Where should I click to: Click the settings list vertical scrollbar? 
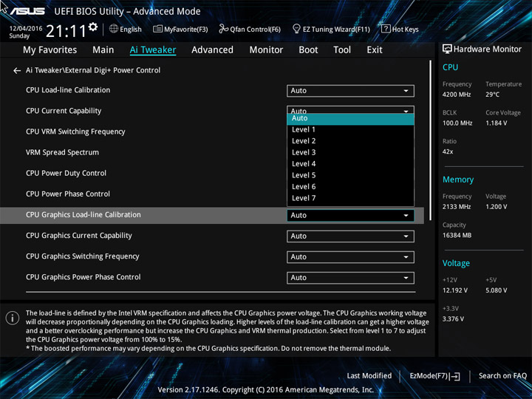431,140
